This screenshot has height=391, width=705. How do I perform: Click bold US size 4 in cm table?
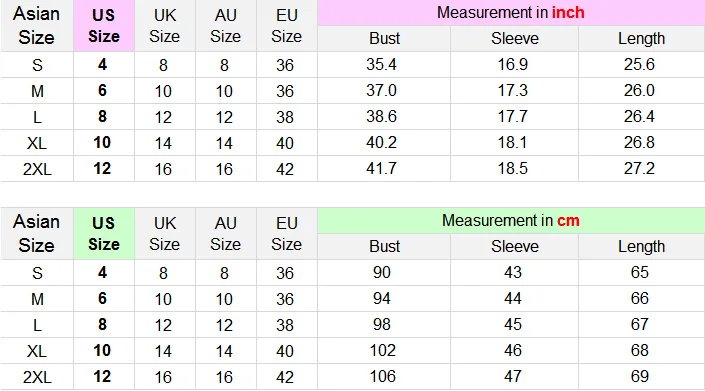(x=103, y=272)
